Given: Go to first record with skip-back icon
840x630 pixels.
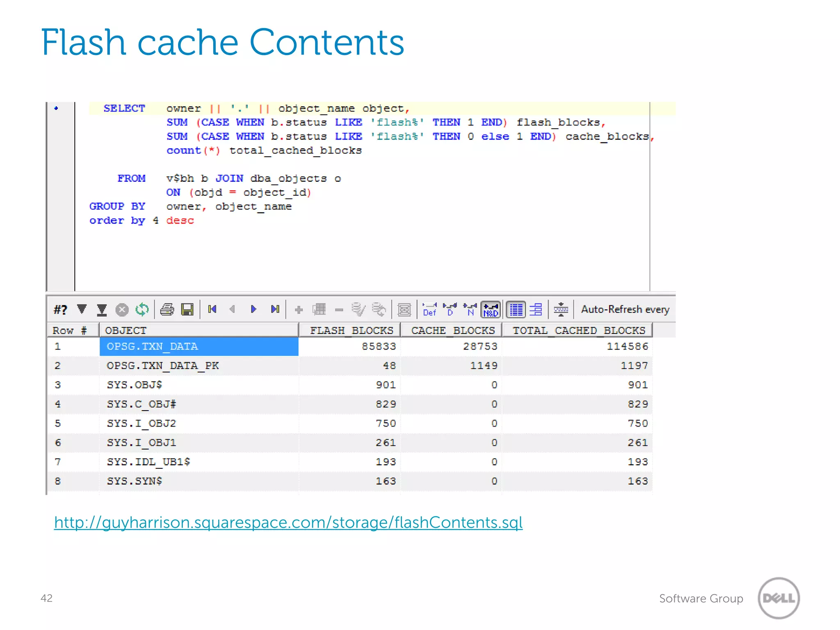Looking at the screenshot, I should click(212, 309).
